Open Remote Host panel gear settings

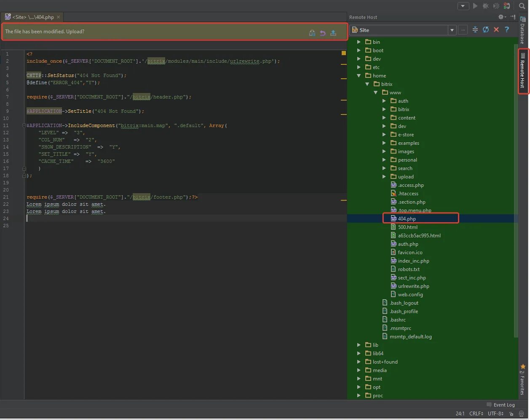click(x=502, y=17)
